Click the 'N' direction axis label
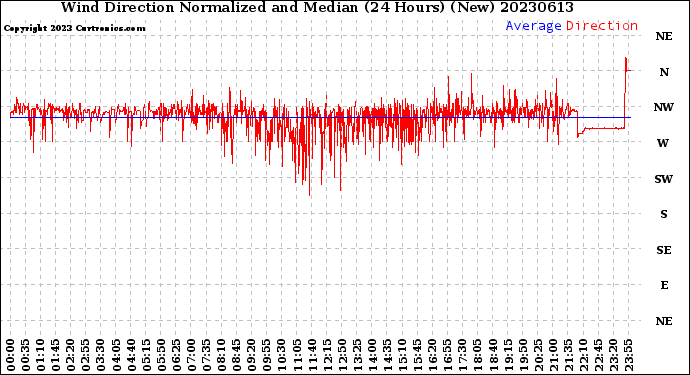 pos(664,72)
